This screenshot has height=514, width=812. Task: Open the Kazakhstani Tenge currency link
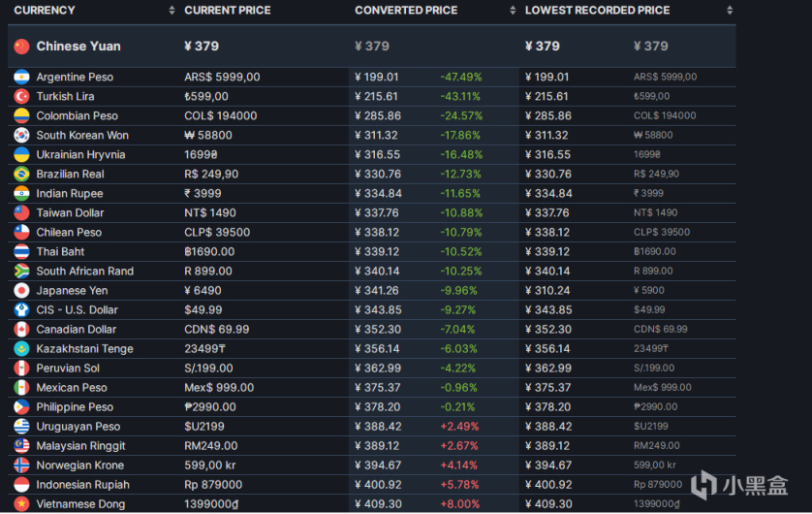(85, 349)
